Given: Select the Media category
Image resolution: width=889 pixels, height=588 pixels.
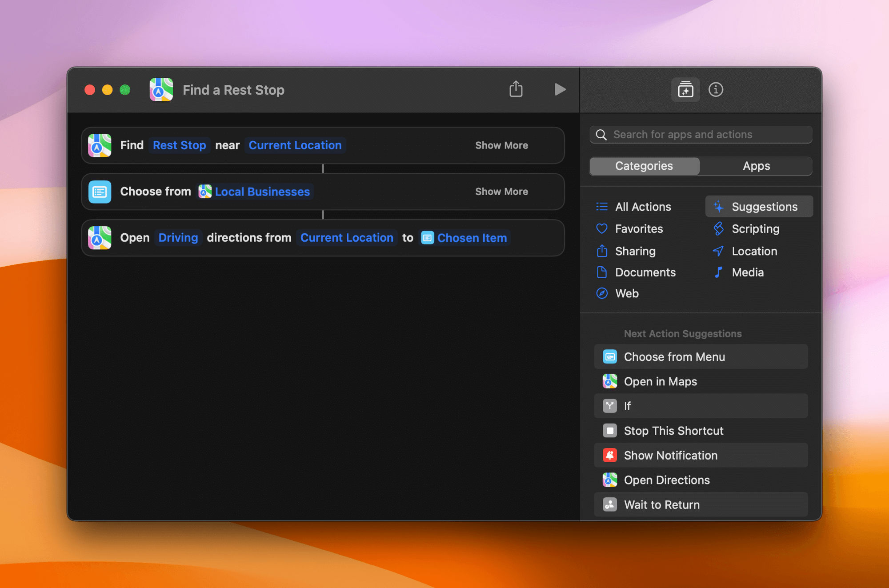Looking at the screenshot, I should [748, 272].
